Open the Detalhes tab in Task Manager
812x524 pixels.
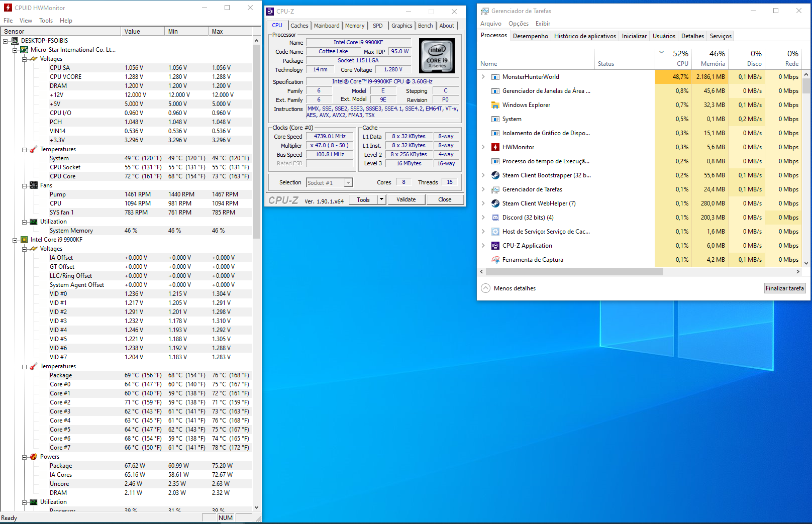692,36
